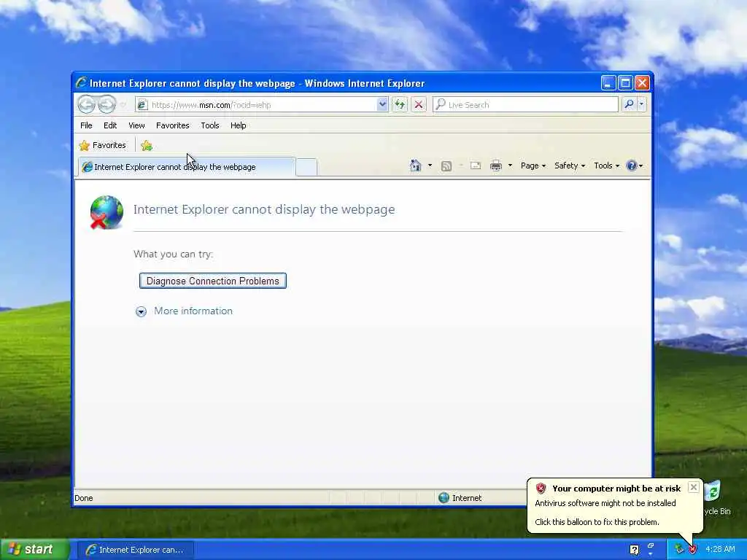Screen dimensions: 747x560
Task: Expand More information section arrow
Action: pyautogui.click(x=141, y=311)
